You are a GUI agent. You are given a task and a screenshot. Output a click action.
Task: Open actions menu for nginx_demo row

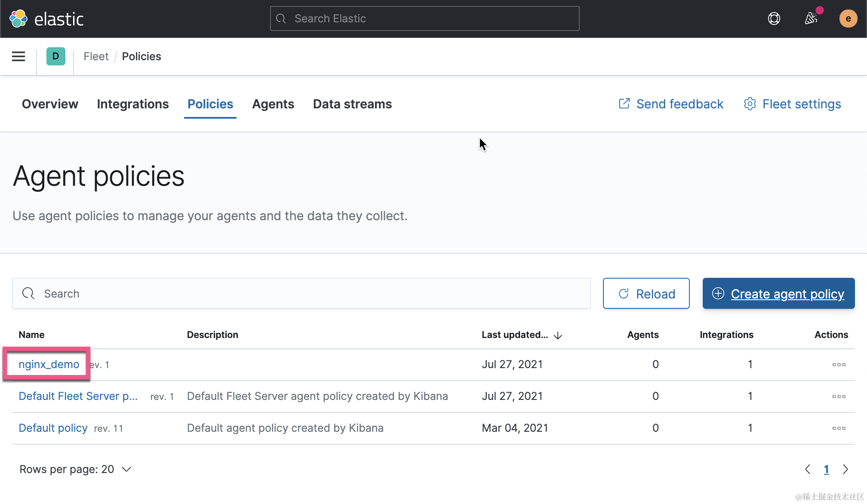tap(839, 365)
